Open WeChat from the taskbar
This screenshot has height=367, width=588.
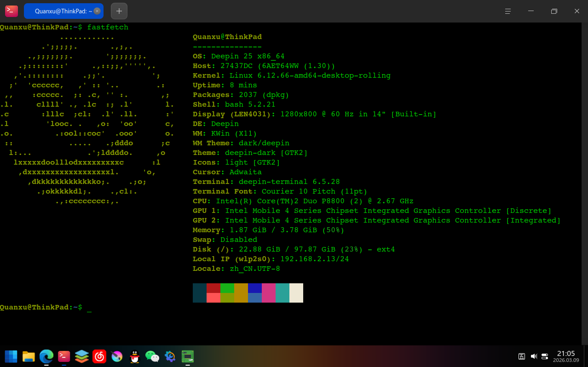pyautogui.click(x=152, y=356)
